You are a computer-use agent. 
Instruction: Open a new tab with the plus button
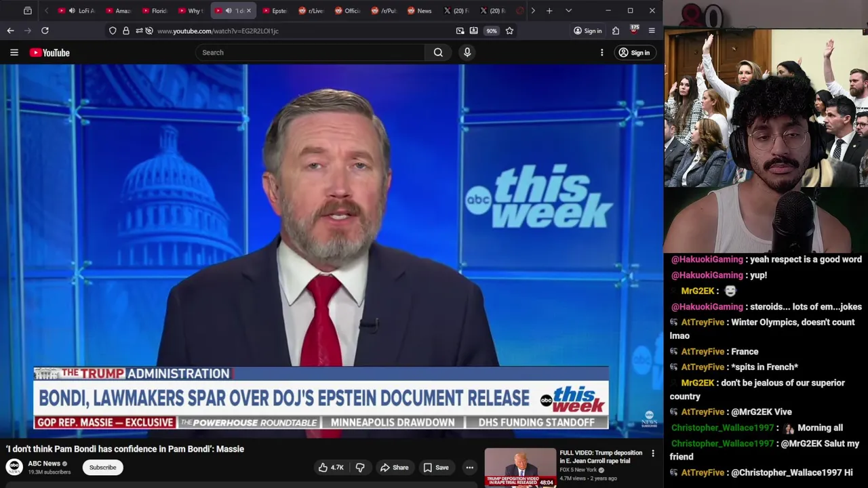(x=549, y=11)
